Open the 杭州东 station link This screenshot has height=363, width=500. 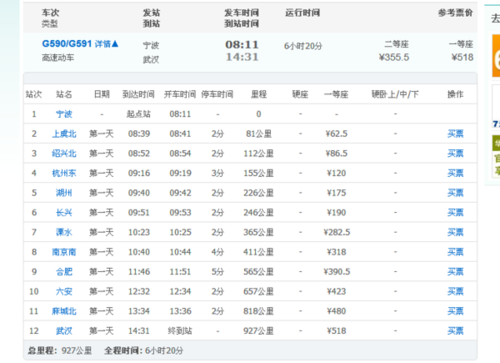[64, 173]
